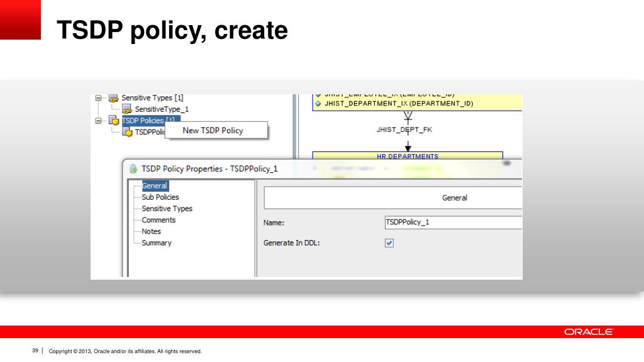Click the TSDP Policy Properties title bar
644x362 pixels.
pos(323,168)
